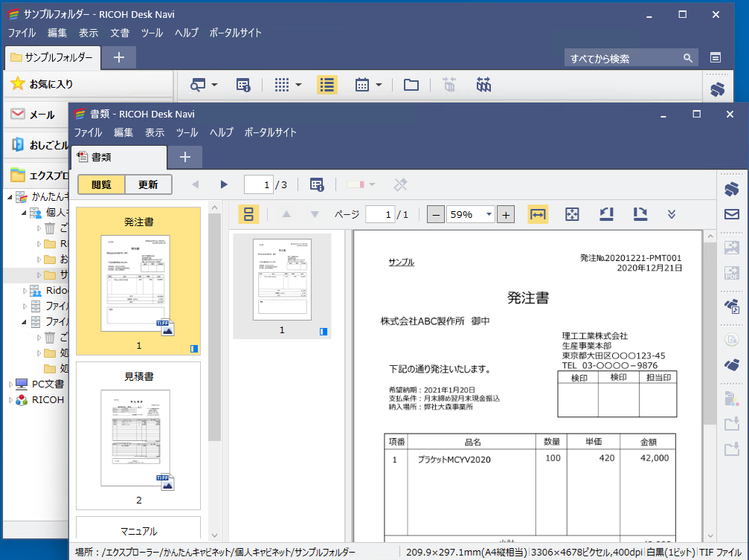Viewport: 749px width, 560px height.
Task: Click fit to width icon
Action: point(538,214)
